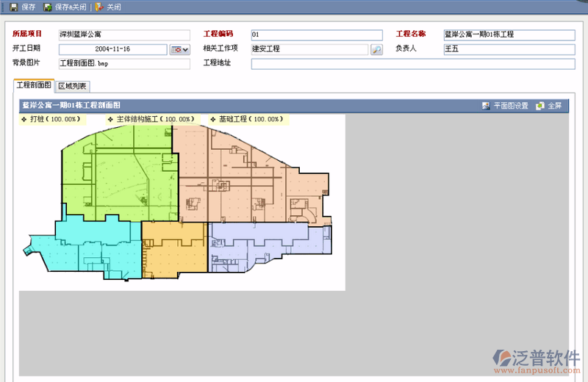Select the 基础工程 (100.00%) marker label
The height and width of the screenshot is (382, 588).
coord(248,119)
